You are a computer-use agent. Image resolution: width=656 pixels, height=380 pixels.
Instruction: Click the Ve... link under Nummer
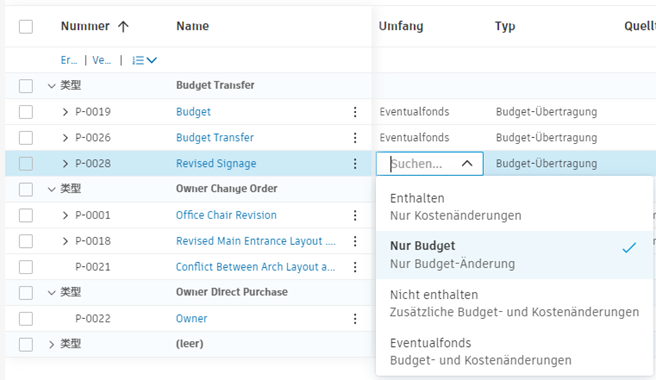point(102,60)
